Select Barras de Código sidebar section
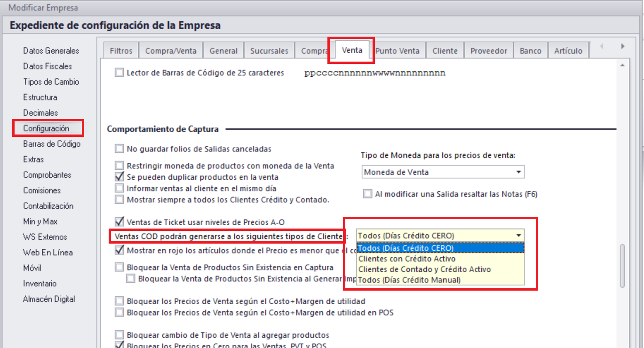 pyautogui.click(x=52, y=144)
